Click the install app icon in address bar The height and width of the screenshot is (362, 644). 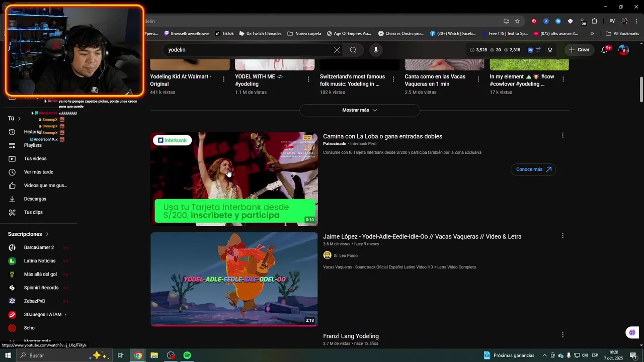click(x=506, y=21)
